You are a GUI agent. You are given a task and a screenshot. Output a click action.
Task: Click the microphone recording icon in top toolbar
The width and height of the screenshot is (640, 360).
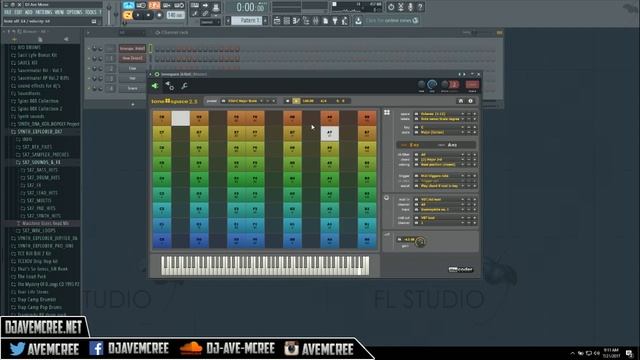tap(410, 7)
